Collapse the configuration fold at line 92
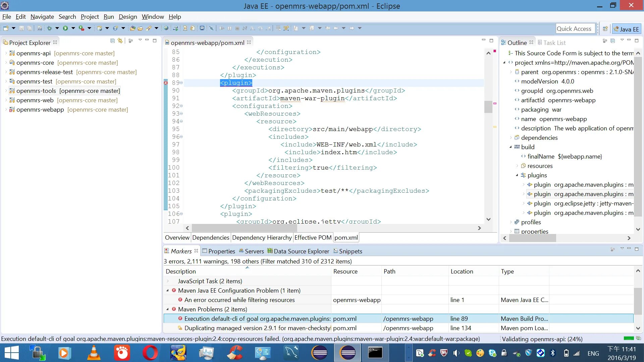The height and width of the screenshot is (362, 644). 181,106
